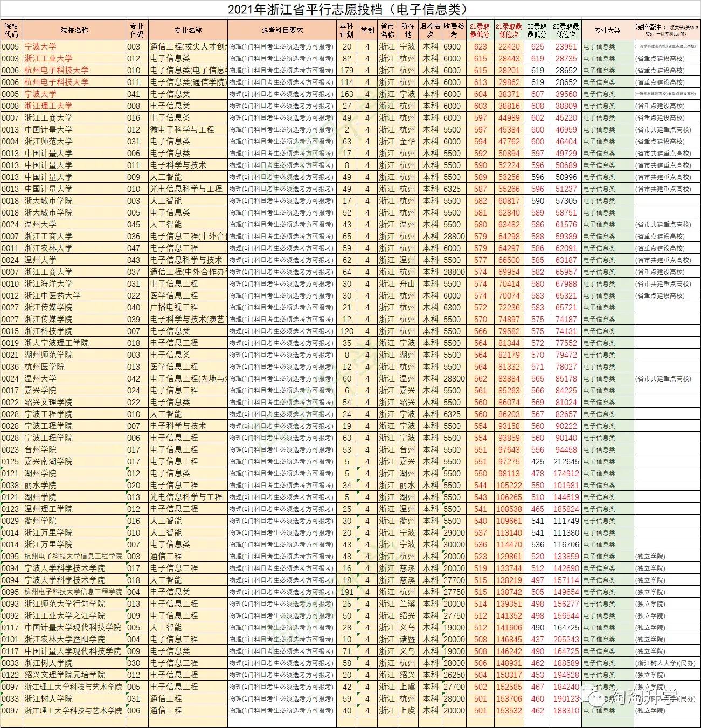Image resolution: width=701 pixels, height=728 pixels.
Task: Select the 院校名称 column header
Action: click(x=73, y=30)
